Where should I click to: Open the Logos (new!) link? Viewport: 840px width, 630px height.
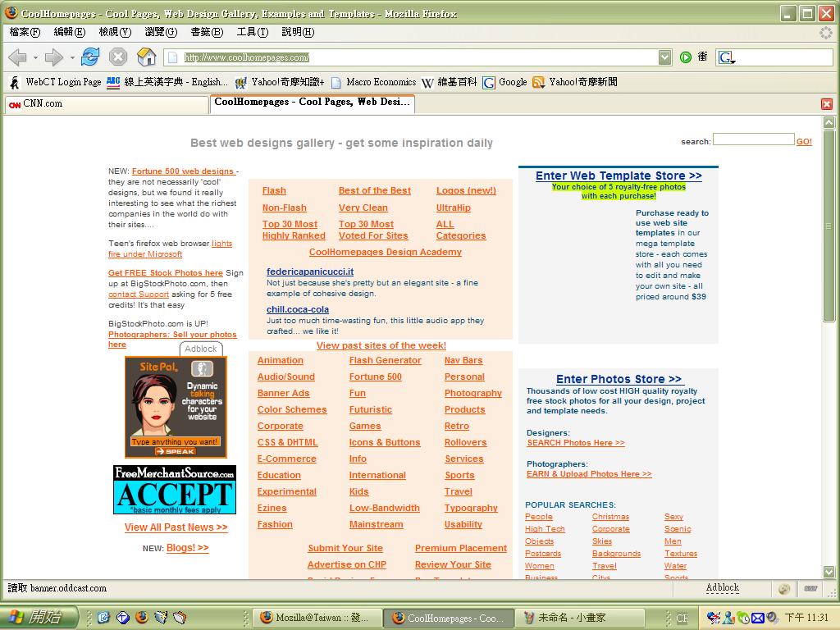click(466, 190)
